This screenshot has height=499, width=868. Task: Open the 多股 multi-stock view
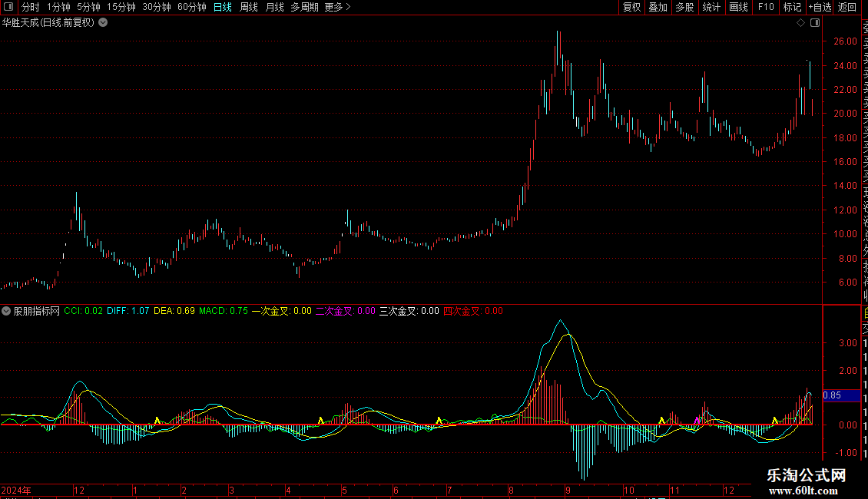pyautogui.click(x=684, y=7)
